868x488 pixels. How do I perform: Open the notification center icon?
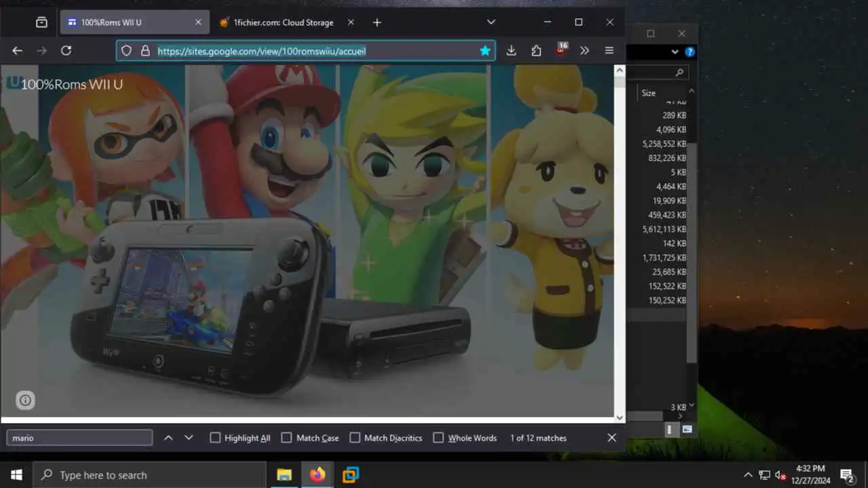pos(846,474)
